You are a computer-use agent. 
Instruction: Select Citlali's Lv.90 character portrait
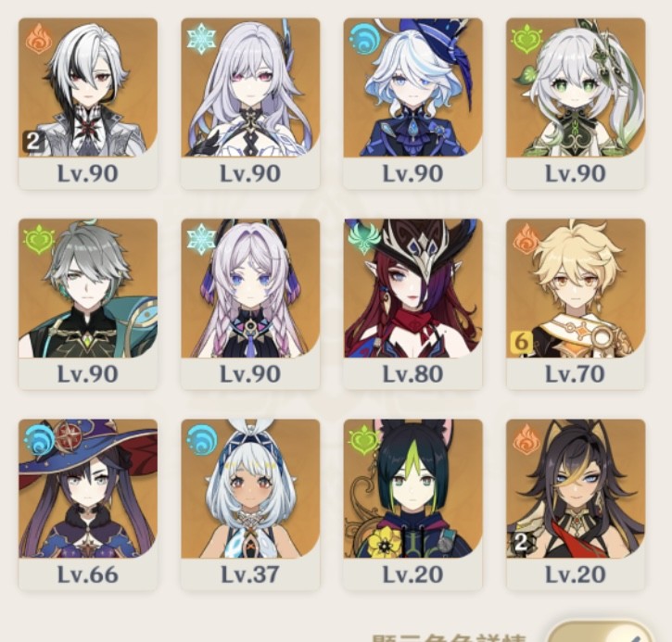[x=250, y=288]
